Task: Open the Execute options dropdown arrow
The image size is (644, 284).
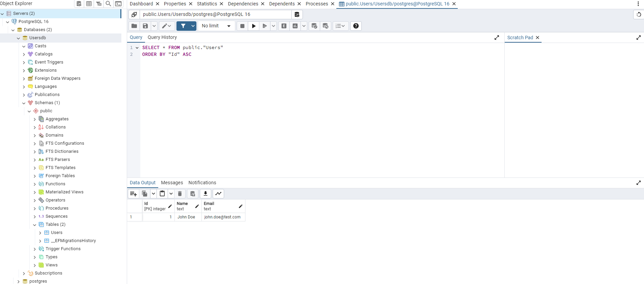Action: [x=273, y=26]
